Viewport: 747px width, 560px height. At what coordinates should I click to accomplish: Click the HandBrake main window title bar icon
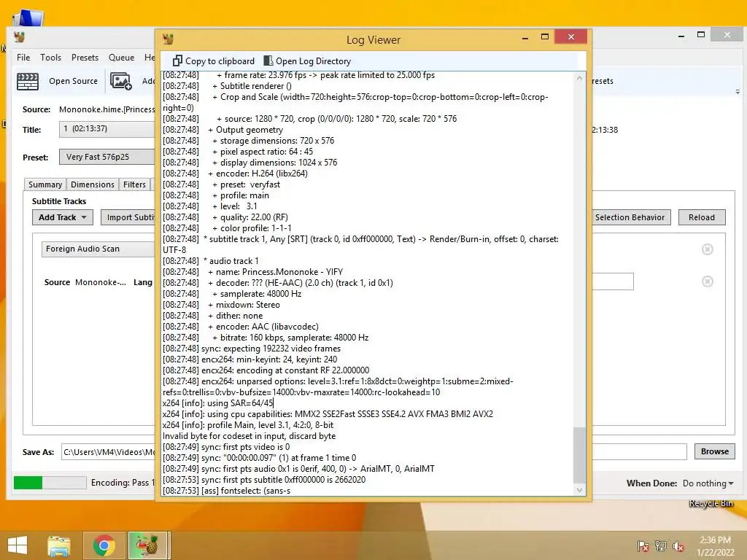click(x=19, y=36)
